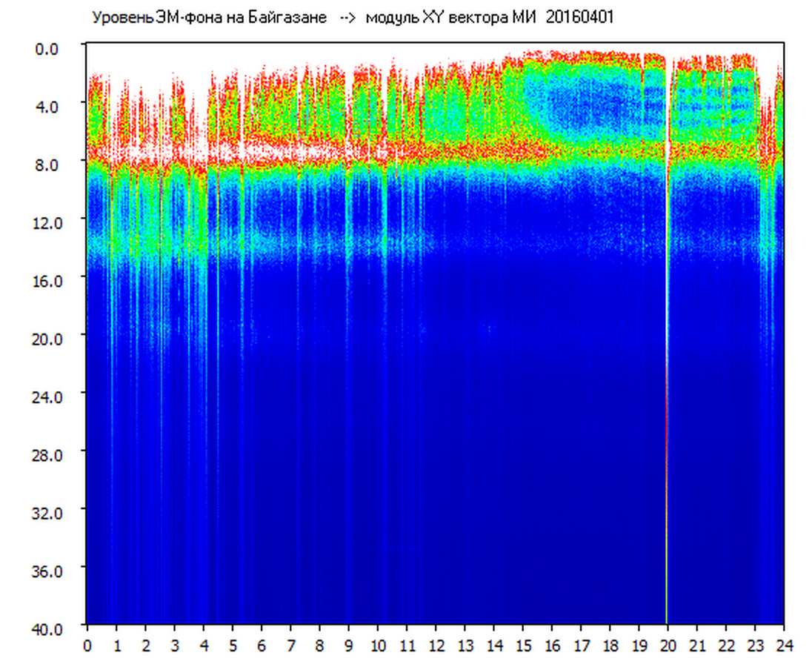Click the chart title text at top

pyautogui.click(x=352, y=18)
